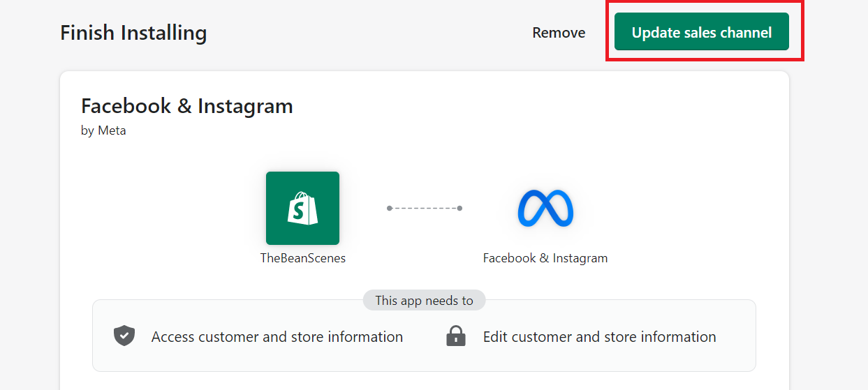Select the Finish Installing page heading

click(133, 33)
